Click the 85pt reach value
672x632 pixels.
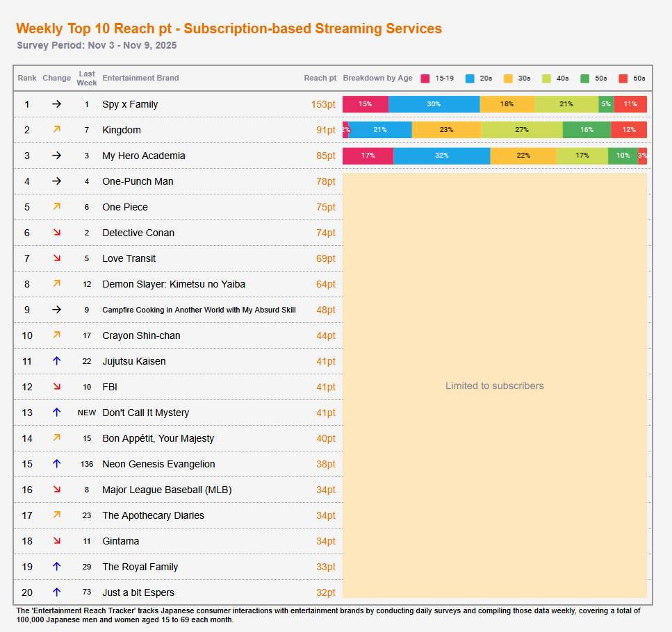(x=326, y=156)
